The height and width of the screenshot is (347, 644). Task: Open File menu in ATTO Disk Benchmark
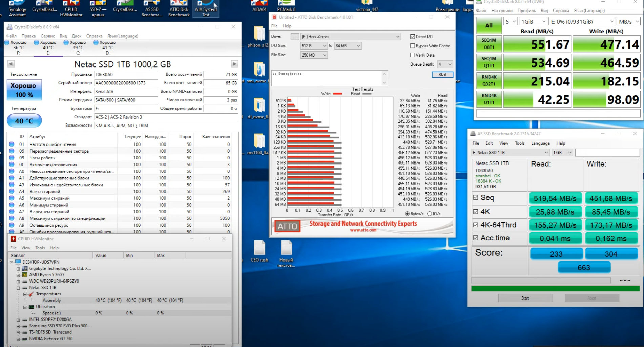274,26
